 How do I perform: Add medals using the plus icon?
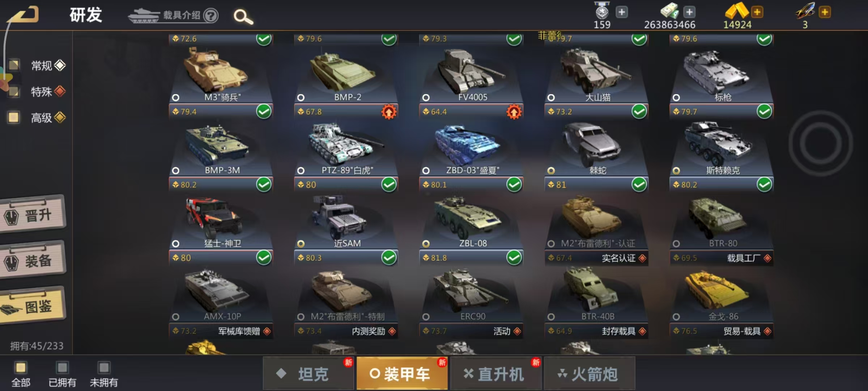pos(622,12)
